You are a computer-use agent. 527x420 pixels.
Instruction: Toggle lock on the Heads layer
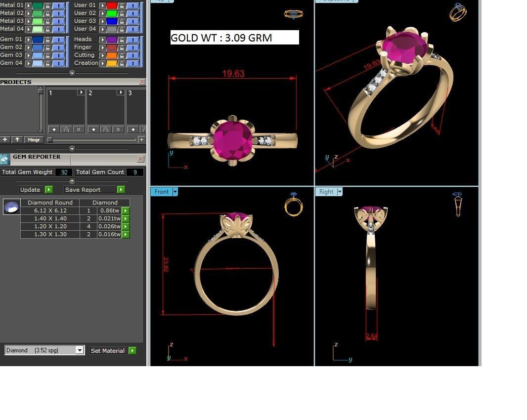(122, 40)
